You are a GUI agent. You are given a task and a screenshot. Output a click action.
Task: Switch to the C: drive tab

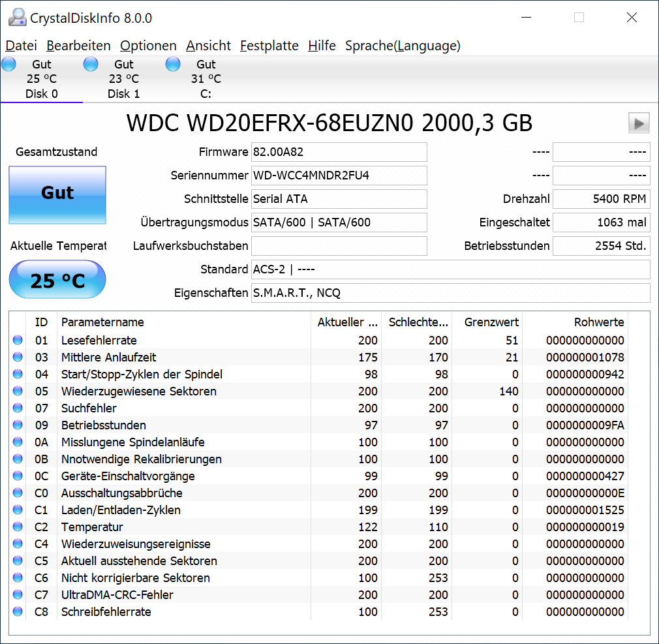coord(206,79)
